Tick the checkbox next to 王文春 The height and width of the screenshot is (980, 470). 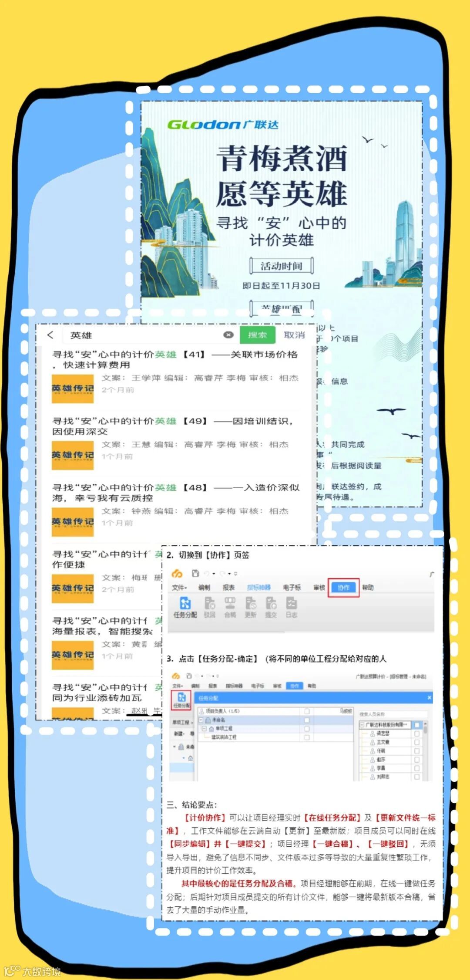point(417,742)
